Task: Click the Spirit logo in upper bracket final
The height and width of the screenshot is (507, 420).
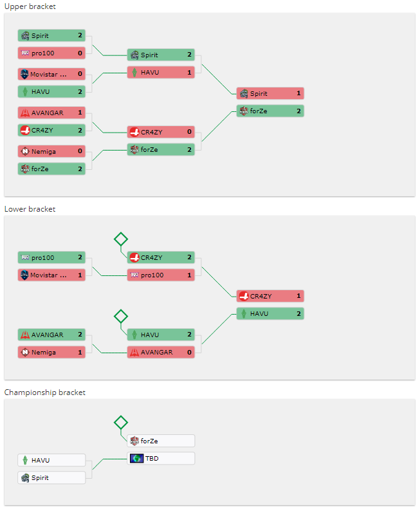Action: (x=244, y=93)
